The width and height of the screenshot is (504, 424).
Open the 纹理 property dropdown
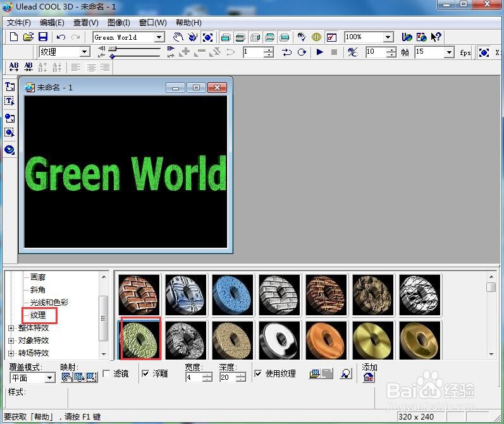tap(85, 52)
